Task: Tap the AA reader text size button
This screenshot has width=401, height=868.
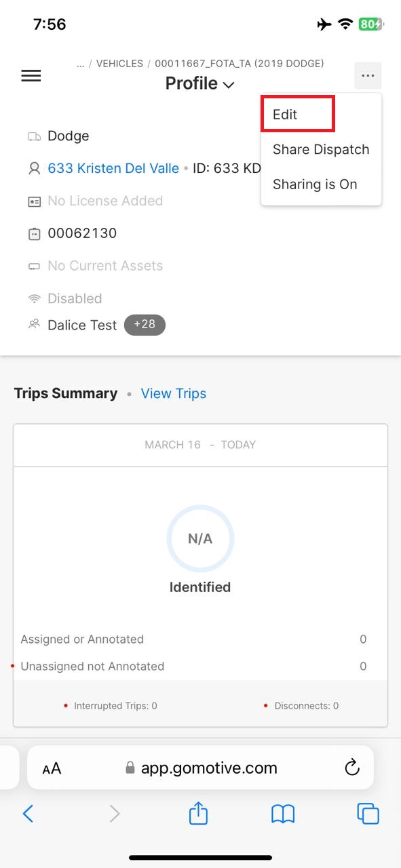Action: (x=52, y=768)
